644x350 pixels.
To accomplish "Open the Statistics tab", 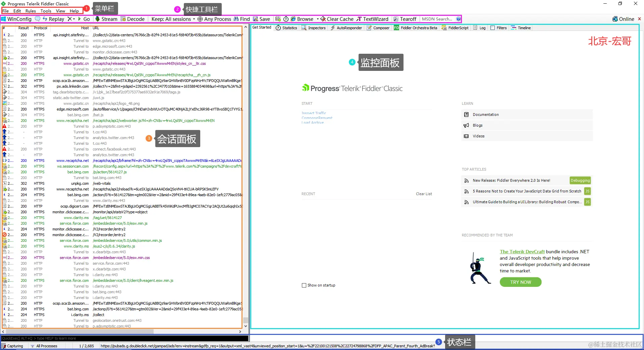I will 286,28.
